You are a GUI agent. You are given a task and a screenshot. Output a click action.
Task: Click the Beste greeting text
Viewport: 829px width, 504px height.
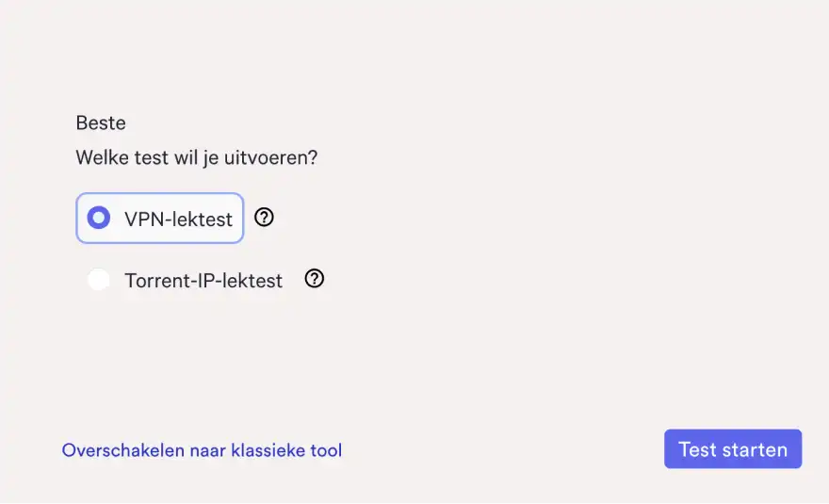tap(101, 122)
